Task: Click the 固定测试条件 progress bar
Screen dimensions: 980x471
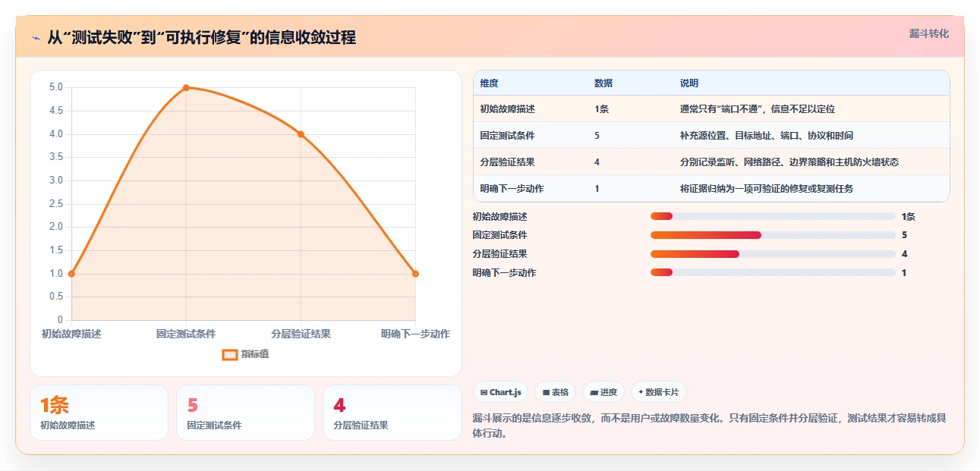Action: click(x=773, y=235)
